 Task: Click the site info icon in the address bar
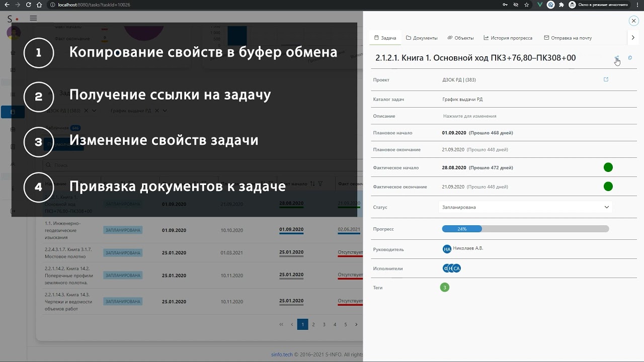click(53, 5)
